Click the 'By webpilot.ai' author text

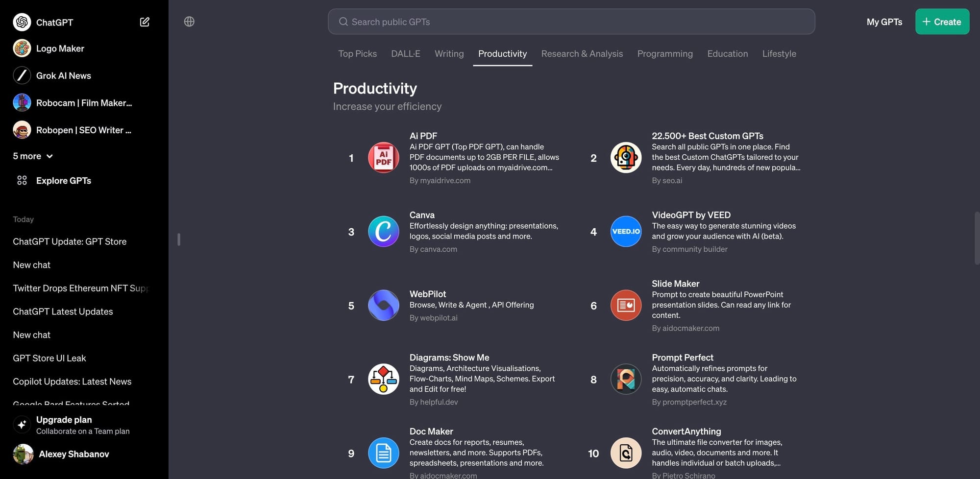pos(434,318)
